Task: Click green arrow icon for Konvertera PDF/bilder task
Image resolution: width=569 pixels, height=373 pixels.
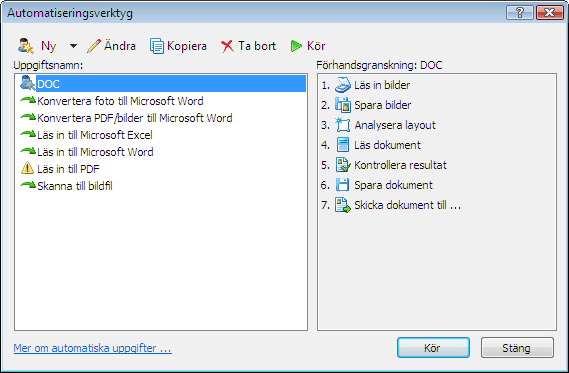Action: pos(28,117)
